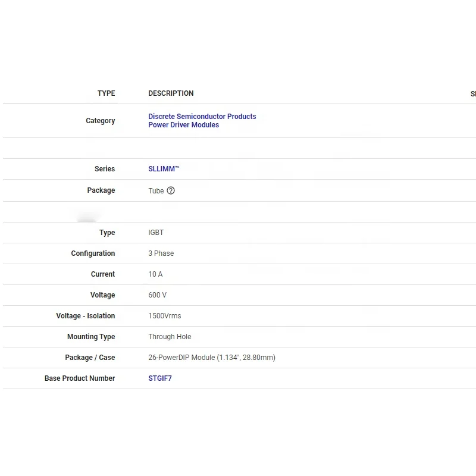Click the 600 V voltage value
The height and width of the screenshot is (476, 476).
coord(158,295)
